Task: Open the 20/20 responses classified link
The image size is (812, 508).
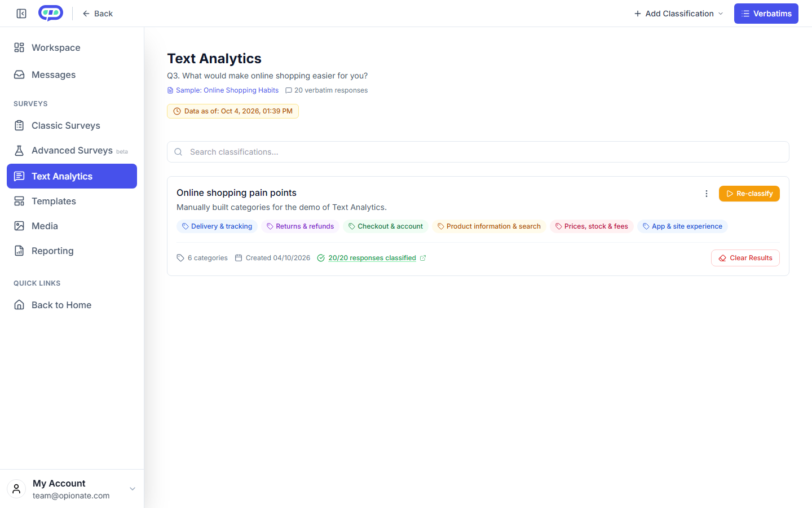Action: click(372, 258)
